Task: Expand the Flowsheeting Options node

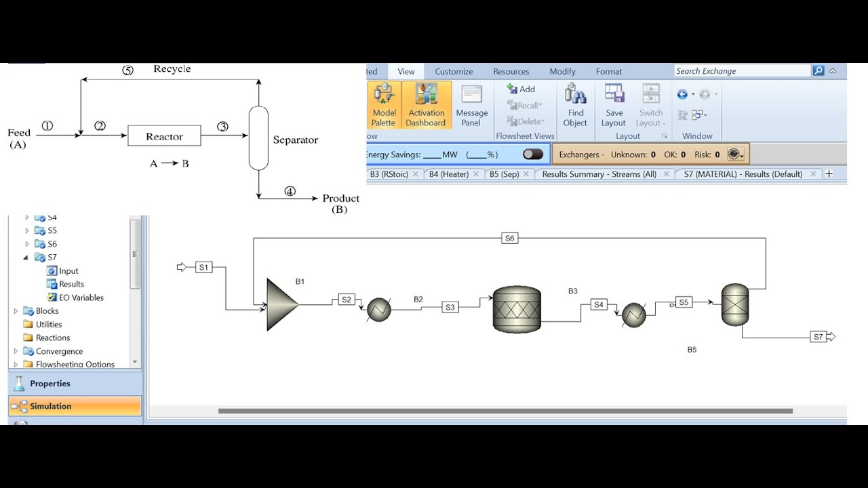Action: [x=16, y=365]
